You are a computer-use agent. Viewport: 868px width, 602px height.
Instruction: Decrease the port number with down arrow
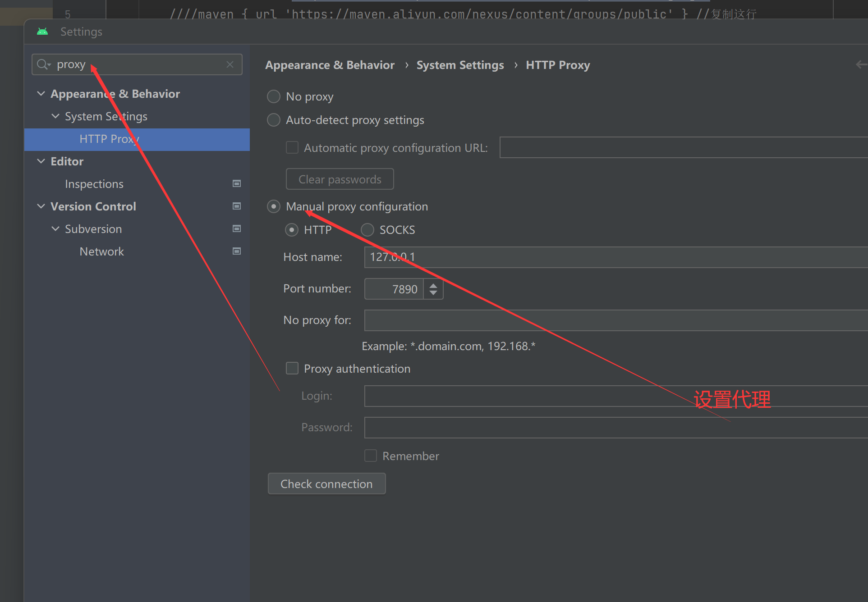(x=433, y=293)
